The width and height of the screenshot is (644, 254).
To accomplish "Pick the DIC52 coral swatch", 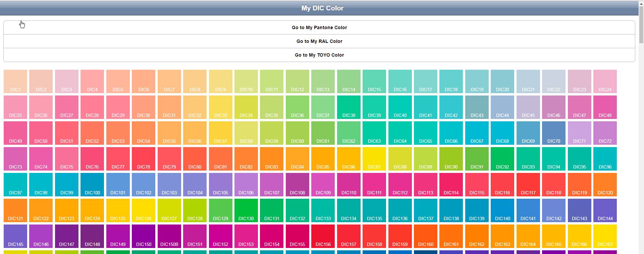I will [x=92, y=133].
